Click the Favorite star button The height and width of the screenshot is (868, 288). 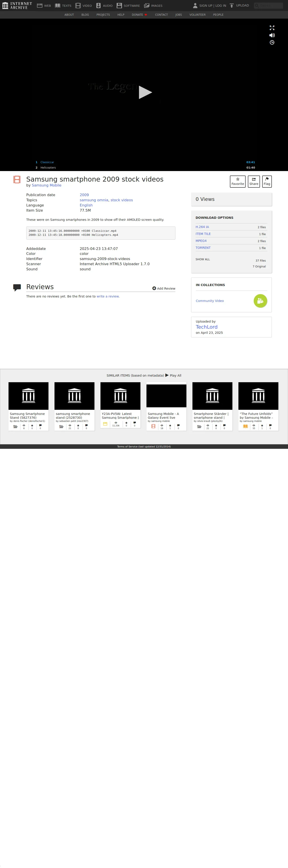[237, 181]
